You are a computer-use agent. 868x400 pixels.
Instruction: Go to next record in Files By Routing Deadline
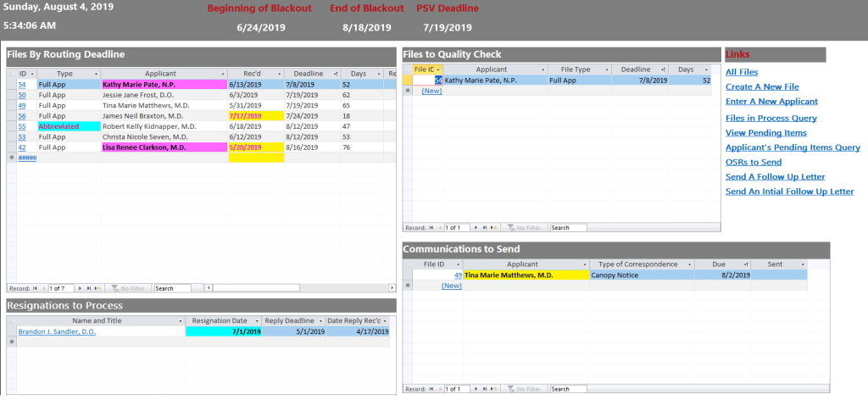81,289
